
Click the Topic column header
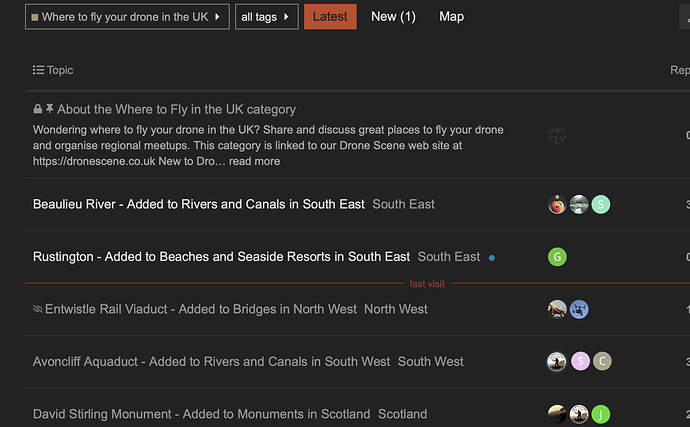click(x=60, y=70)
